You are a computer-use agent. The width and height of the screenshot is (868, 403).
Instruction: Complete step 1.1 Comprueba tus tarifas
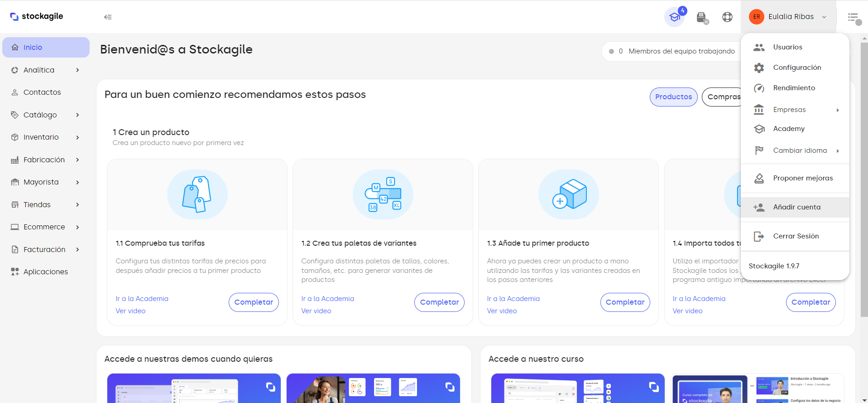click(x=254, y=302)
